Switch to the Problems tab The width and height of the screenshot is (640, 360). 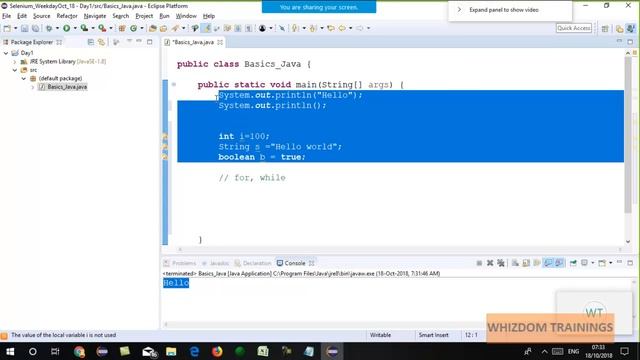pyautogui.click(x=180, y=263)
